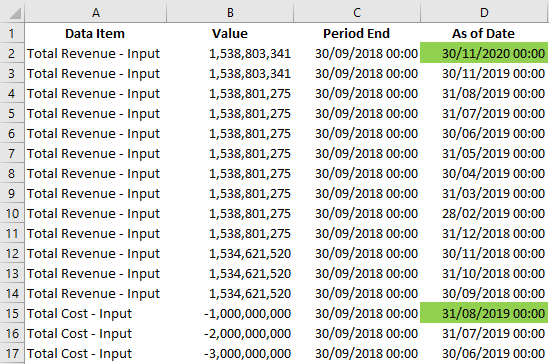This screenshot has height=364, width=549.
Task: Select column A header
Action: (x=96, y=13)
